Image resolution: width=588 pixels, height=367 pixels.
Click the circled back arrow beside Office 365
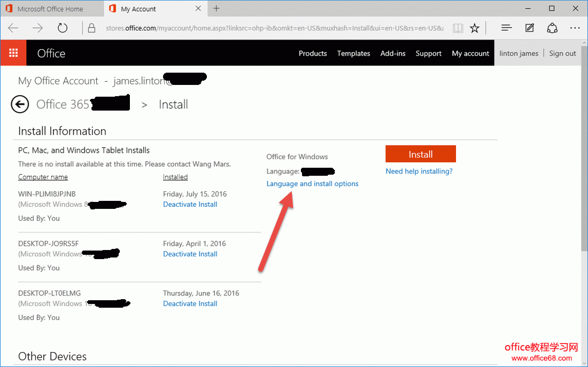(x=20, y=104)
